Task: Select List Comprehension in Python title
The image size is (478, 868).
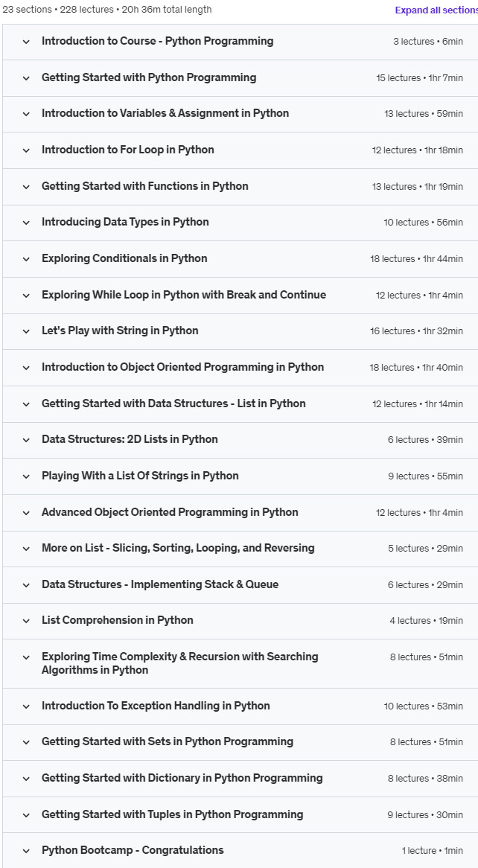Action: click(118, 621)
